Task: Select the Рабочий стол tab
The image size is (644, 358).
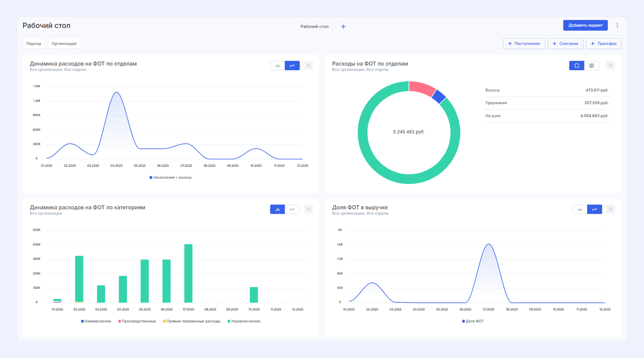Action: click(314, 27)
